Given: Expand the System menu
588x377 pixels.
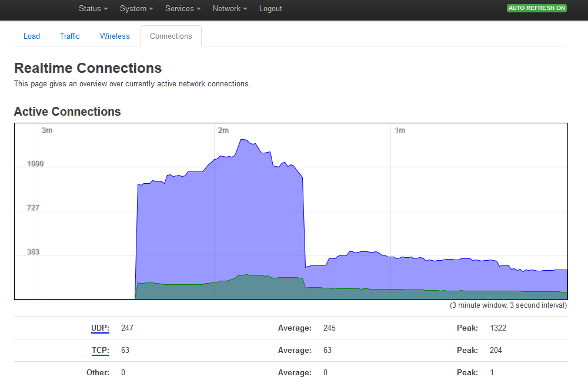Looking at the screenshot, I should 136,9.
